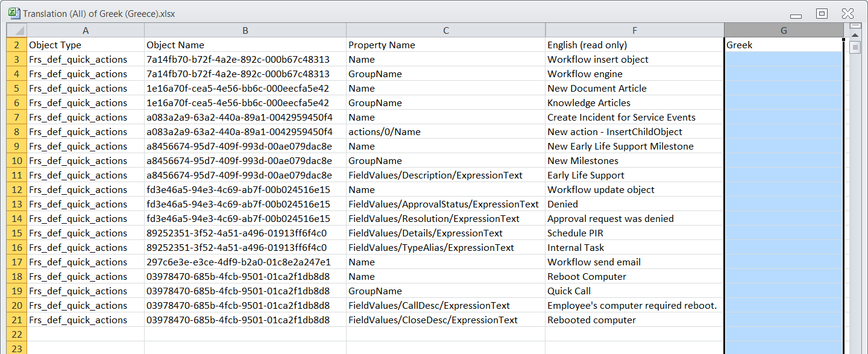Minimize the workbook window
This screenshot has height=354, width=868.
(796, 14)
